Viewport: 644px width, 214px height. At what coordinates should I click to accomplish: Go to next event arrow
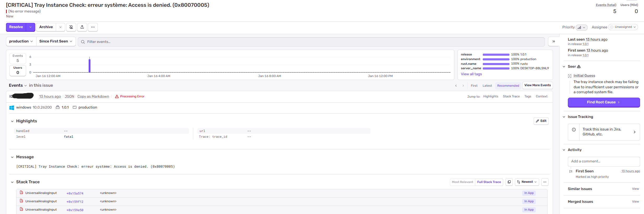coord(463,86)
